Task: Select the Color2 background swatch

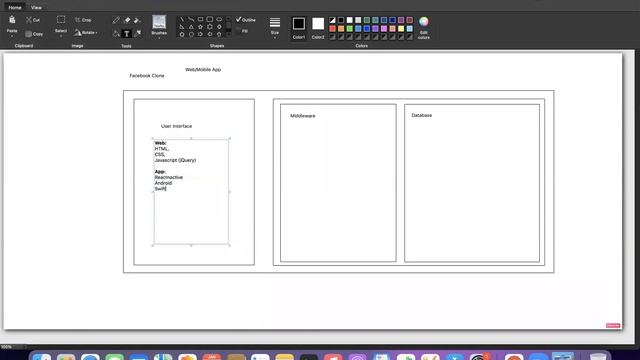Action: 318,24
